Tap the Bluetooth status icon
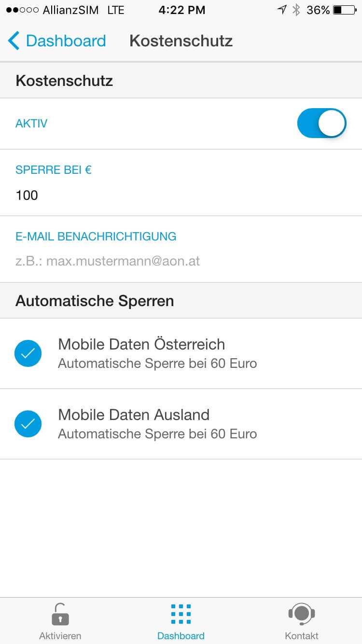362x644 pixels. pos(296,10)
